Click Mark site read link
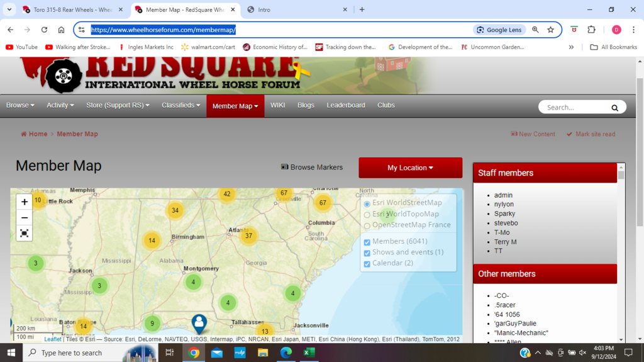644x362 pixels. [591, 134]
